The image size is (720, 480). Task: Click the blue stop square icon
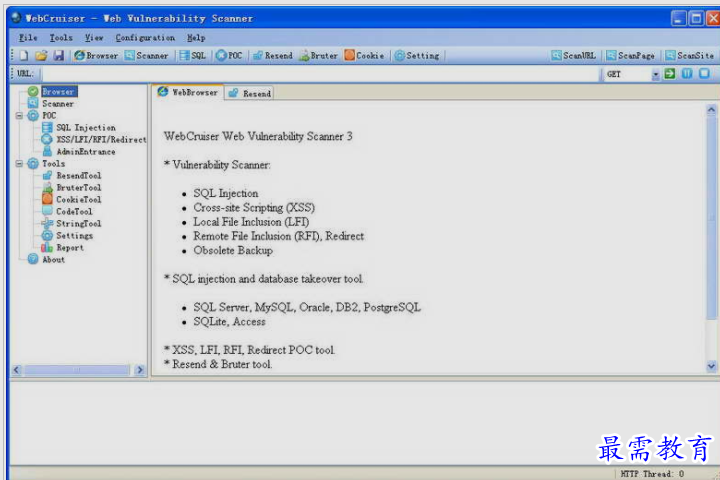(x=704, y=73)
